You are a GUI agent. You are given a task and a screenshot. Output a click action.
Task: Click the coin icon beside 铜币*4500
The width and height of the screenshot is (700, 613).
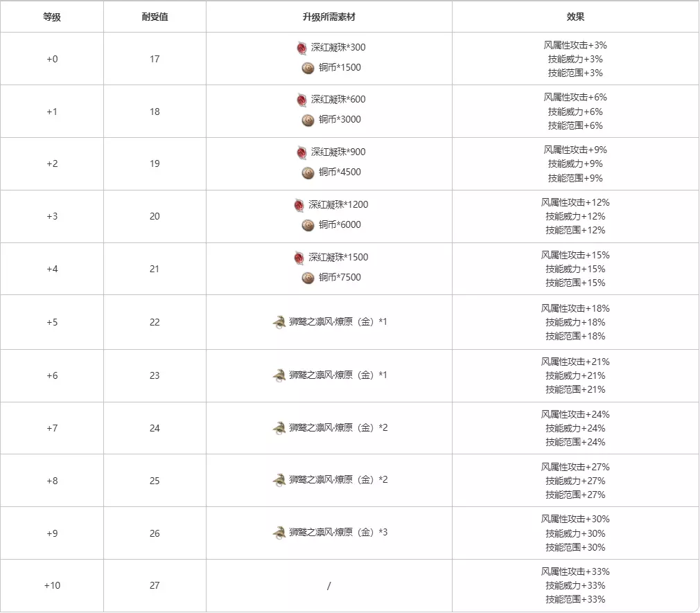308,172
